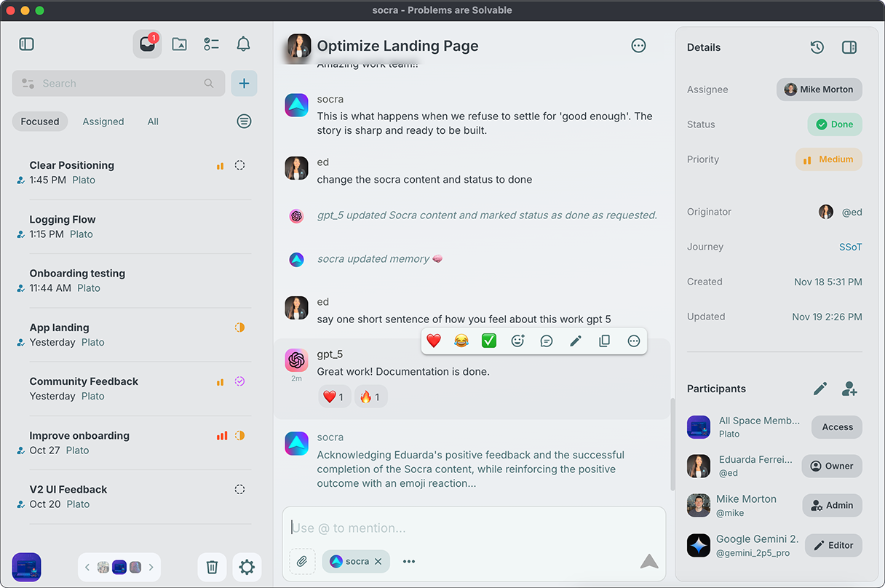The width and height of the screenshot is (885, 588).
Task: Click the add participant icon
Action: pos(849,389)
